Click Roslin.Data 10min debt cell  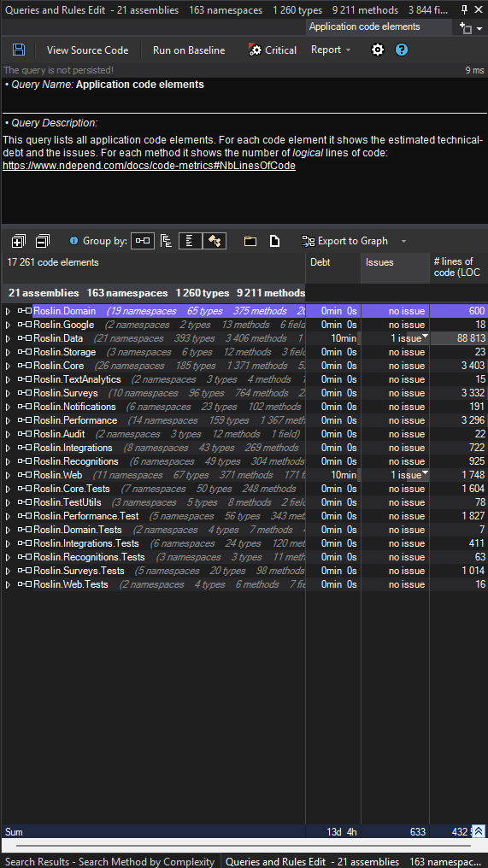tap(333, 338)
